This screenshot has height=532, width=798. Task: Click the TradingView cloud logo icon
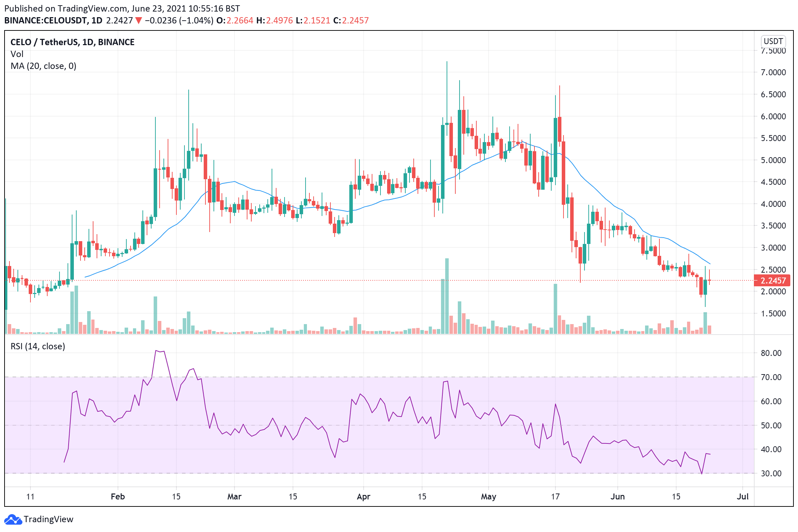[x=13, y=519]
